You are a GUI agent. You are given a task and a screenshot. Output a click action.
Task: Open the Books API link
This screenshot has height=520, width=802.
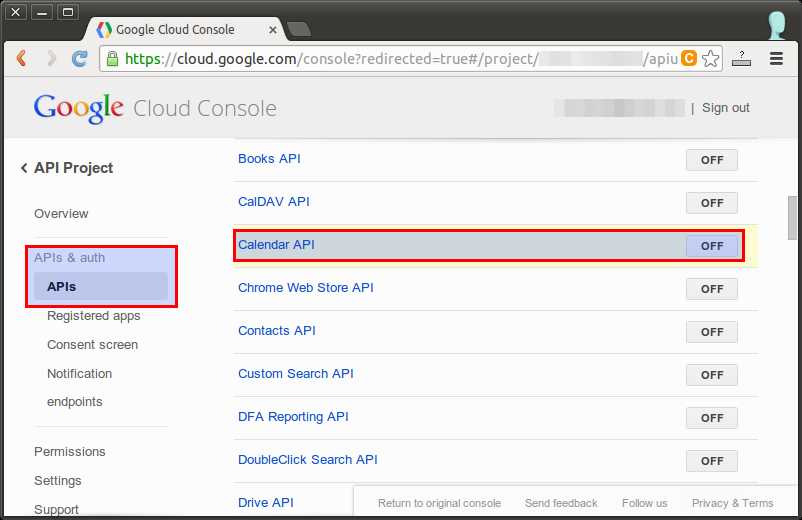click(x=269, y=159)
